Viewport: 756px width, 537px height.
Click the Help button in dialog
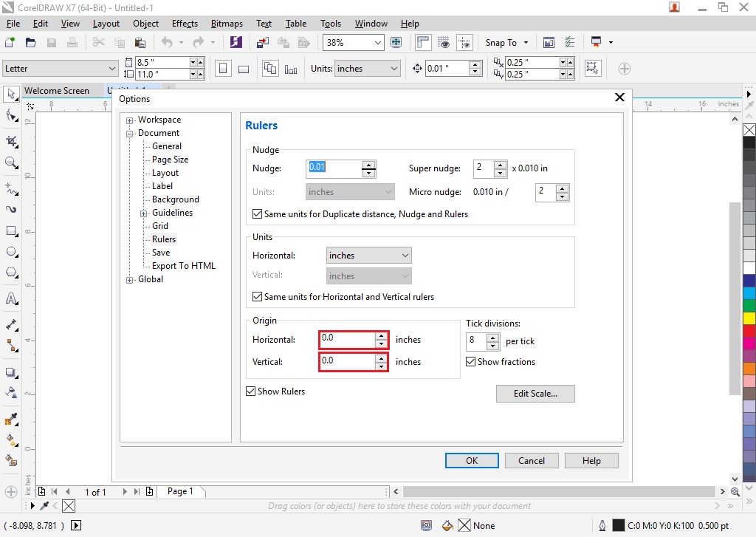(x=591, y=460)
